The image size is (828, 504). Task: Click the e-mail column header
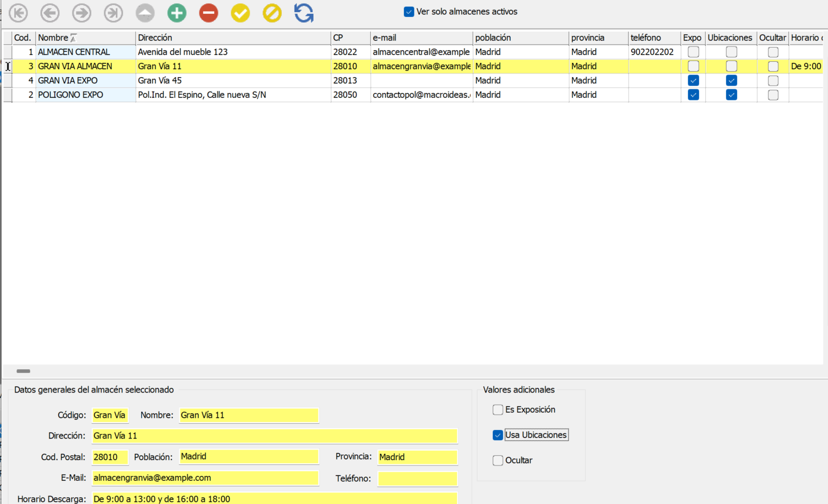[421, 38]
